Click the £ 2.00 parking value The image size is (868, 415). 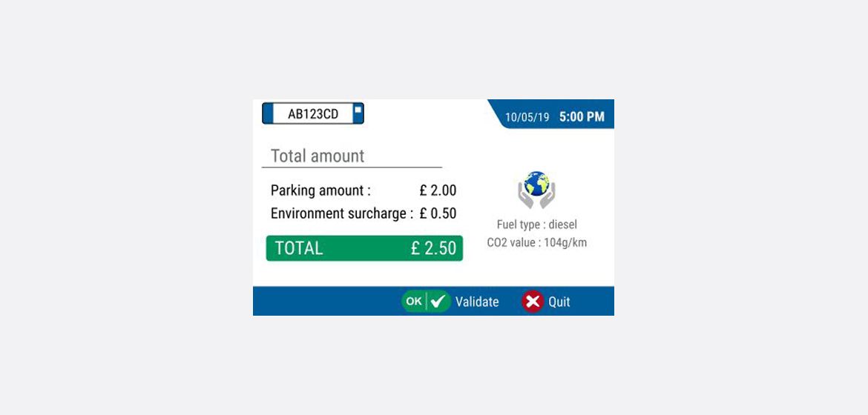438,191
